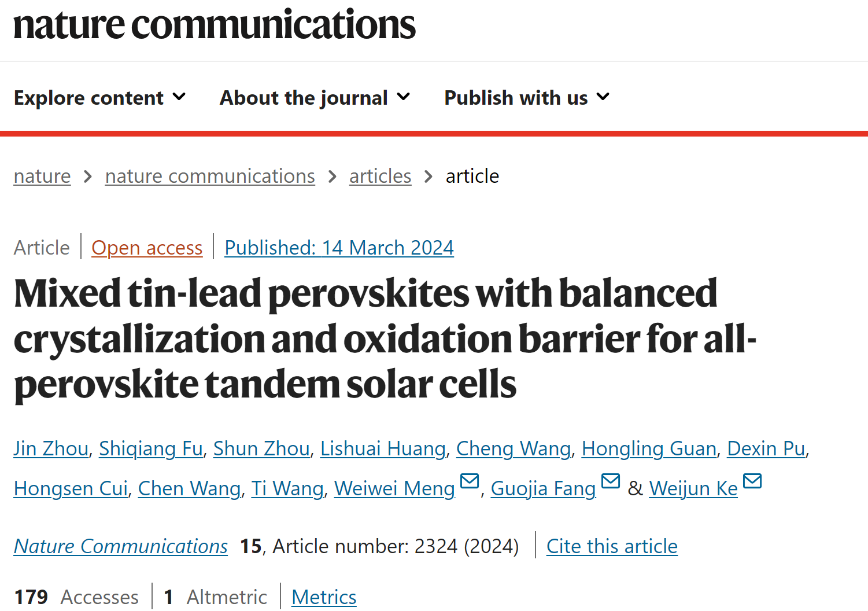Viewport: 868px width, 611px height.
Task: Click the Open access link
Action: 147,248
